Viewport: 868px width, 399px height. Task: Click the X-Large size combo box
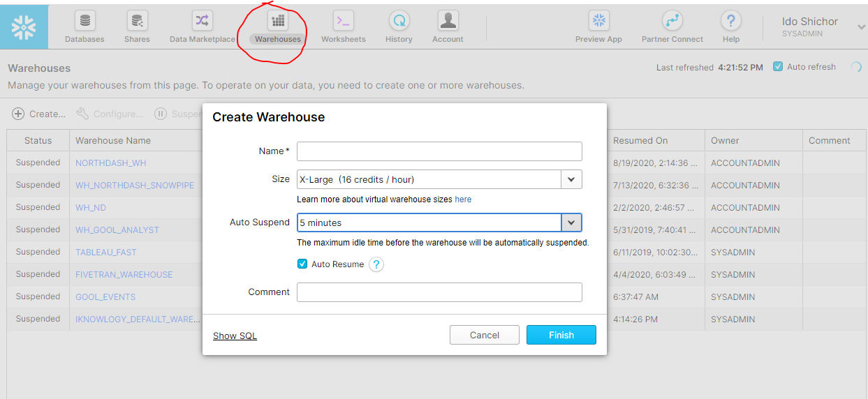pyautogui.click(x=439, y=179)
